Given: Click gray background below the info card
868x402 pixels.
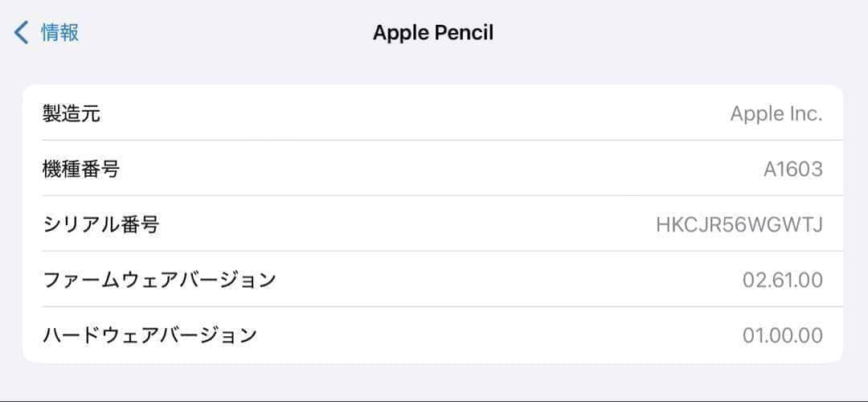Looking at the screenshot, I should [434, 381].
